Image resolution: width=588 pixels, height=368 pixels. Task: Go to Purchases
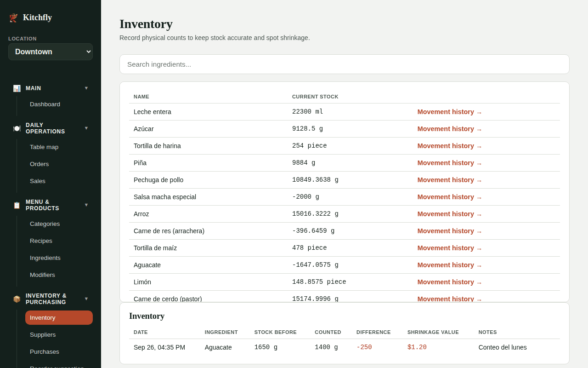click(x=59, y=352)
